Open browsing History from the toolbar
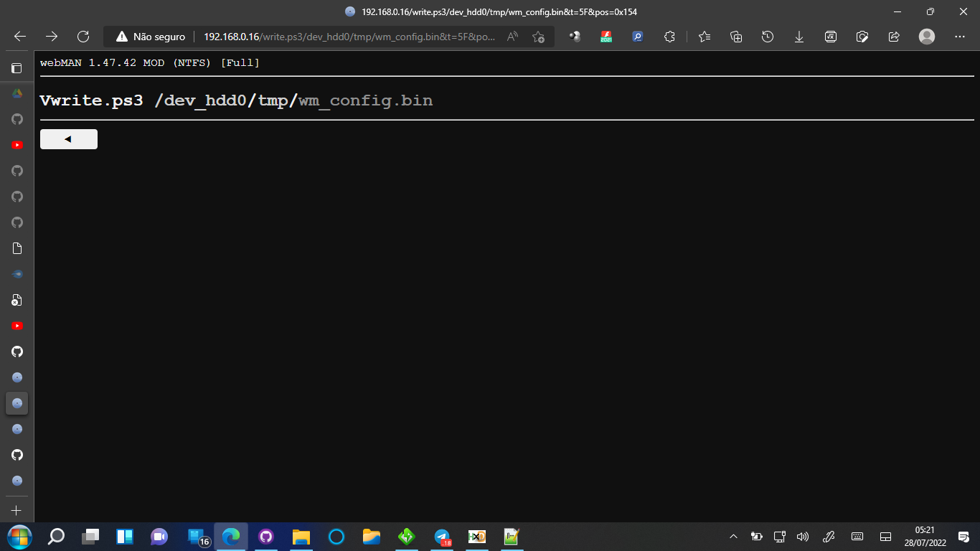This screenshot has width=980, height=551. (767, 36)
